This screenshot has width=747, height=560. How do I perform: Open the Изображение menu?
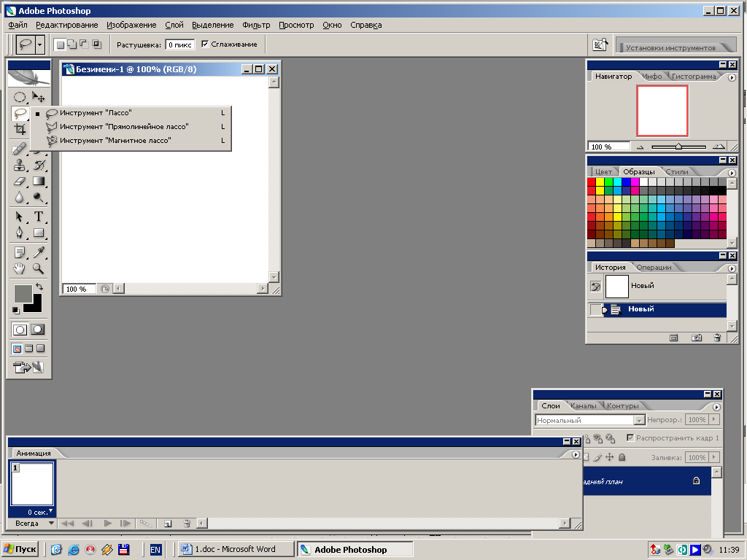point(131,25)
